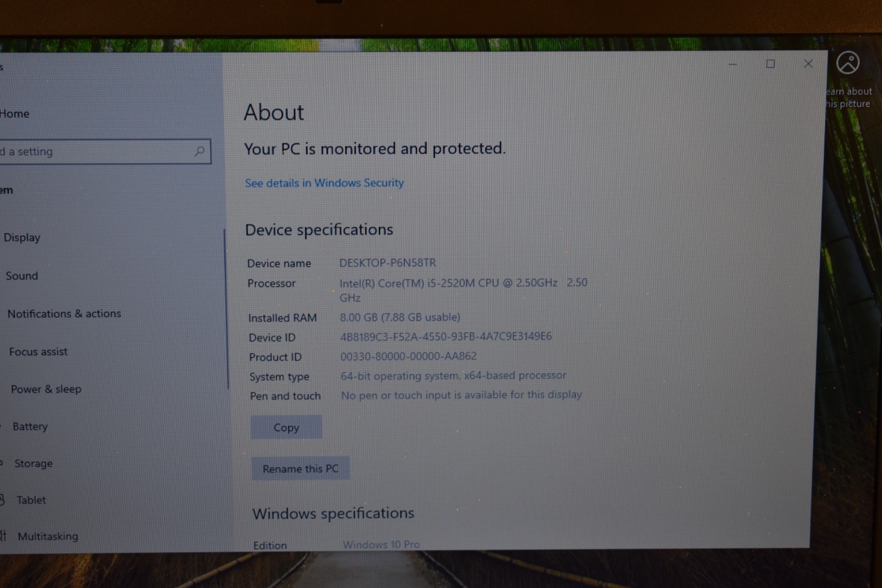
Task: Select 64-bit operating system text
Action: coord(453,376)
